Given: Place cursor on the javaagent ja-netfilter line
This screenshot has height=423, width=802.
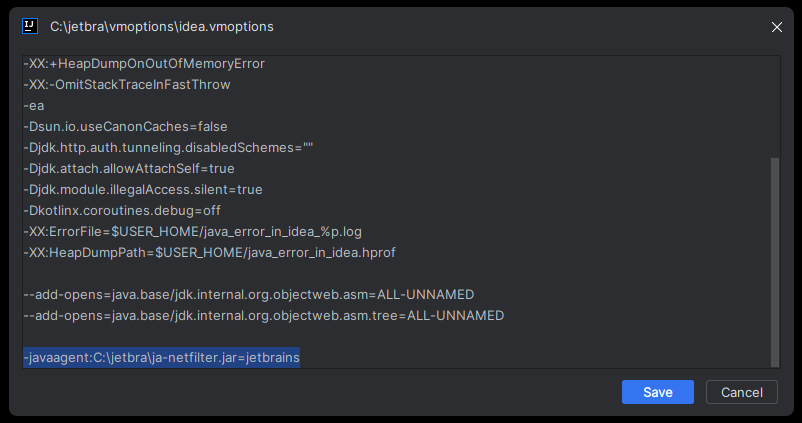Looking at the screenshot, I should point(162,357).
